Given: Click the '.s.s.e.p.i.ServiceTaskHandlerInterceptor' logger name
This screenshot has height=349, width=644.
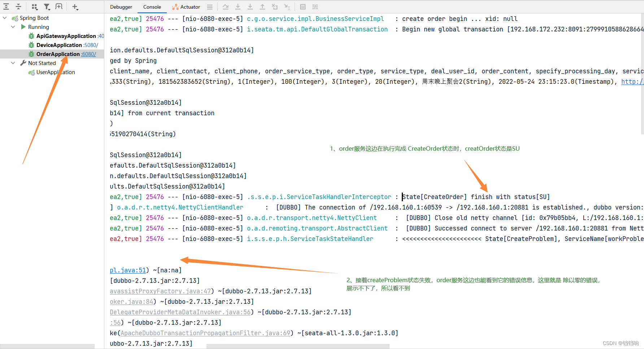Looking at the screenshot, I should [319, 197].
